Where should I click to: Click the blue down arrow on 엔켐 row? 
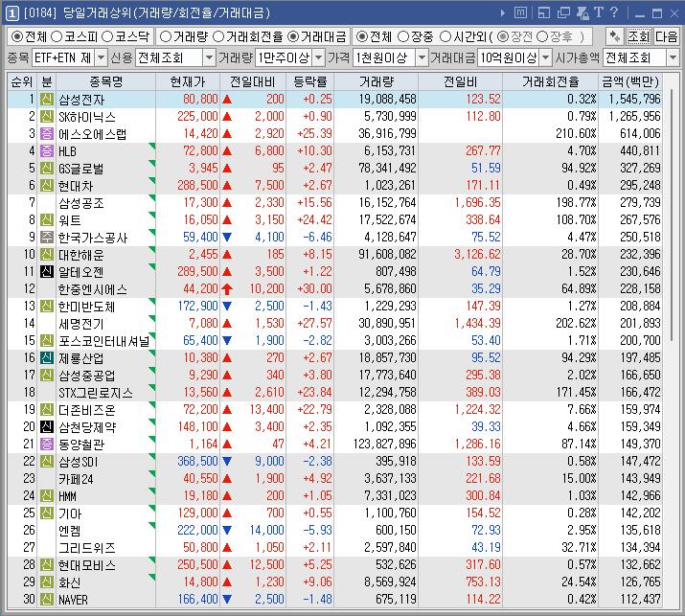click(x=227, y=530)
